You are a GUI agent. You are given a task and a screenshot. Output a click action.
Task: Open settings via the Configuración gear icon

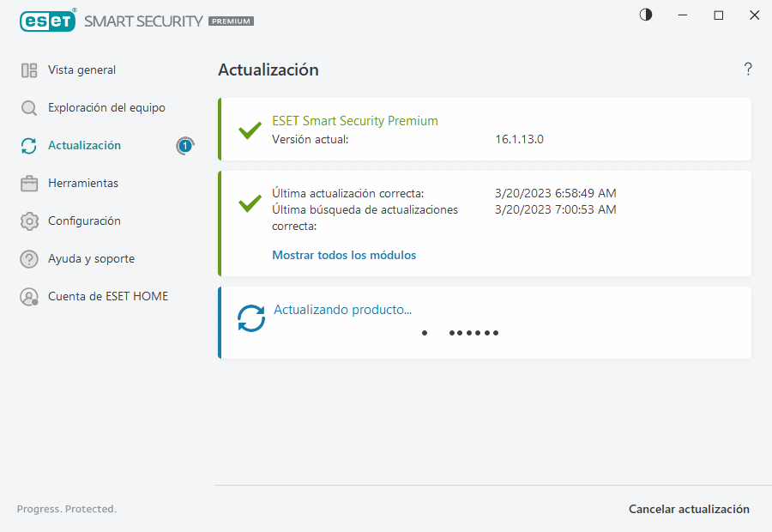(30, 221)
